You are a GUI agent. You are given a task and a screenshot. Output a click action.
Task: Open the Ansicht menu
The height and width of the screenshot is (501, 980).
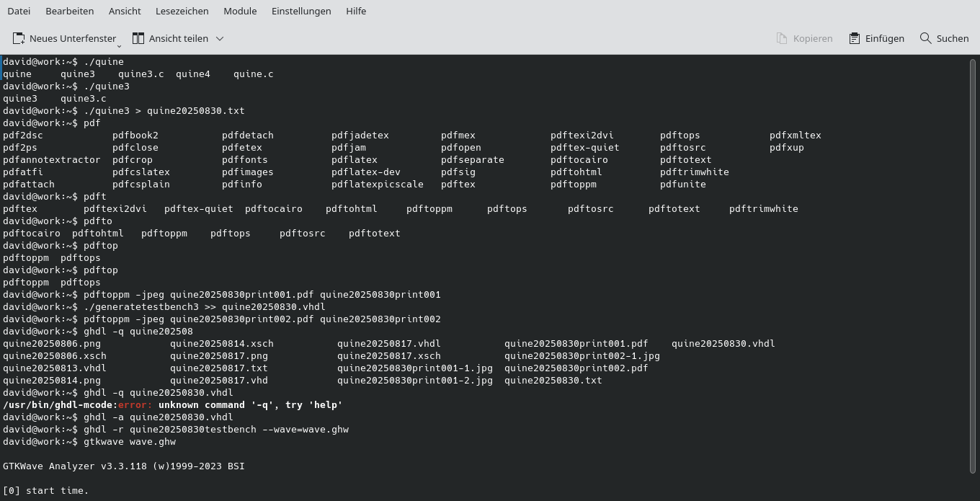125,11
